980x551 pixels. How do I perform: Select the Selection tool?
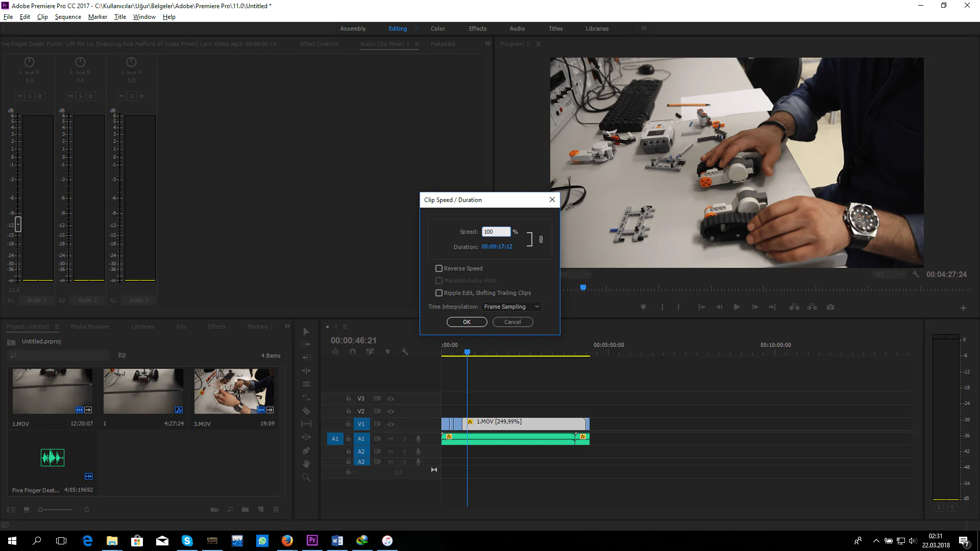coord(306,332)
